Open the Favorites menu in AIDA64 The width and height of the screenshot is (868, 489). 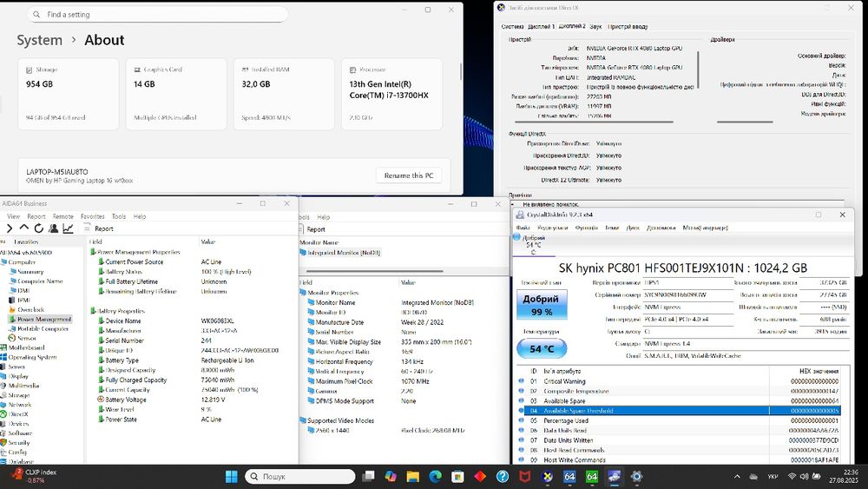(93, 216)
